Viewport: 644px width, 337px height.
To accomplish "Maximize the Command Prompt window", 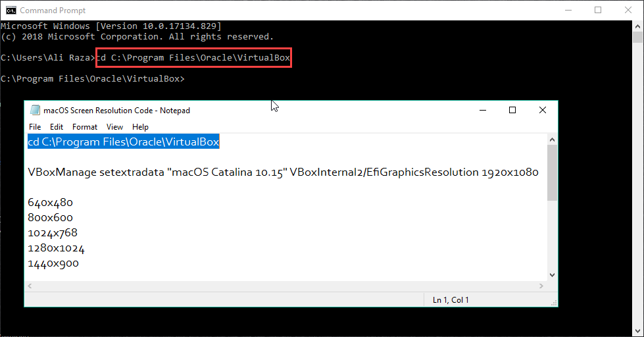I will [x=598, y=10].
